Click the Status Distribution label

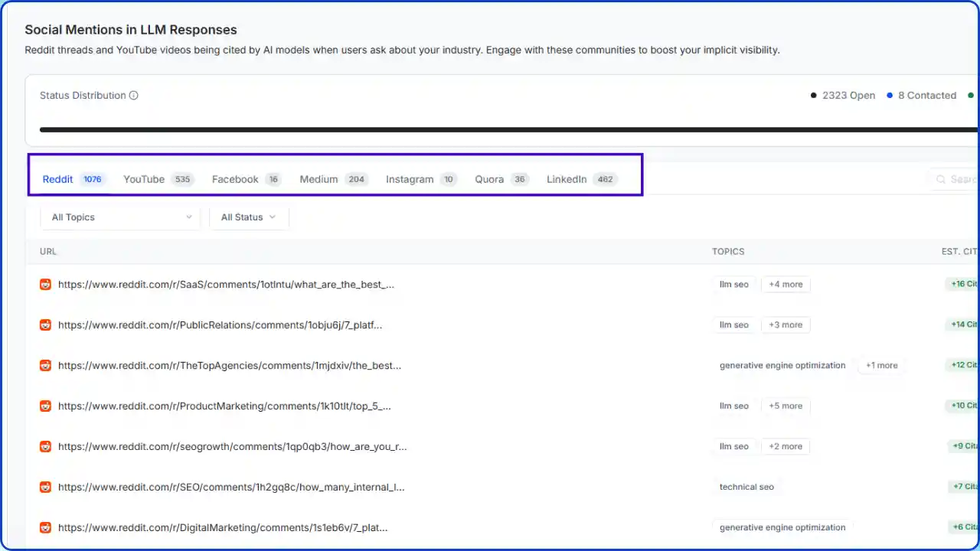[x=83, y=96]
